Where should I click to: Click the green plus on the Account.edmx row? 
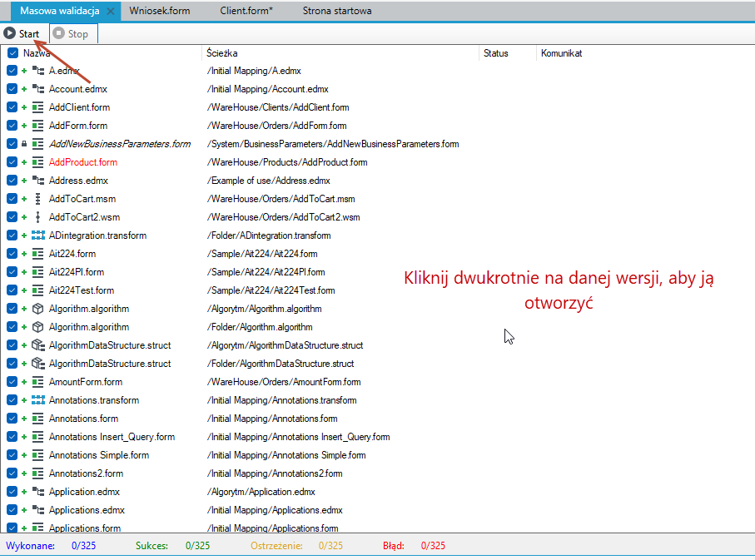click(24, 89)
